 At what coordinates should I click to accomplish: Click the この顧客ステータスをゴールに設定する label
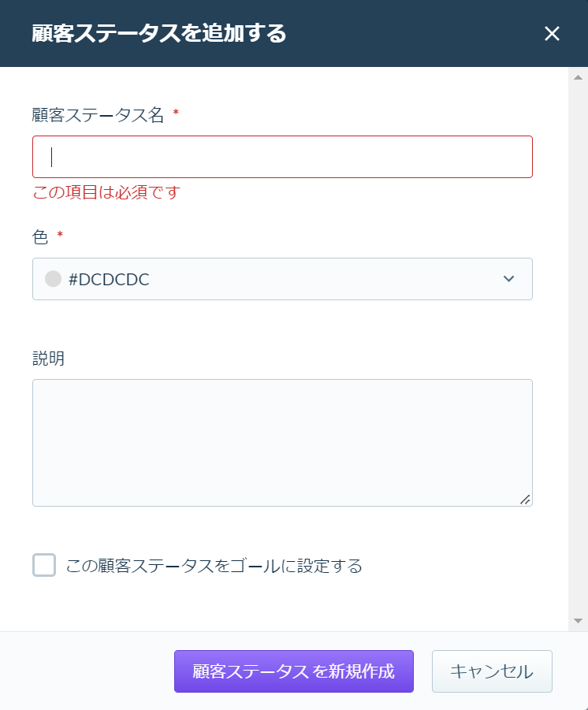tap(214, 566)
